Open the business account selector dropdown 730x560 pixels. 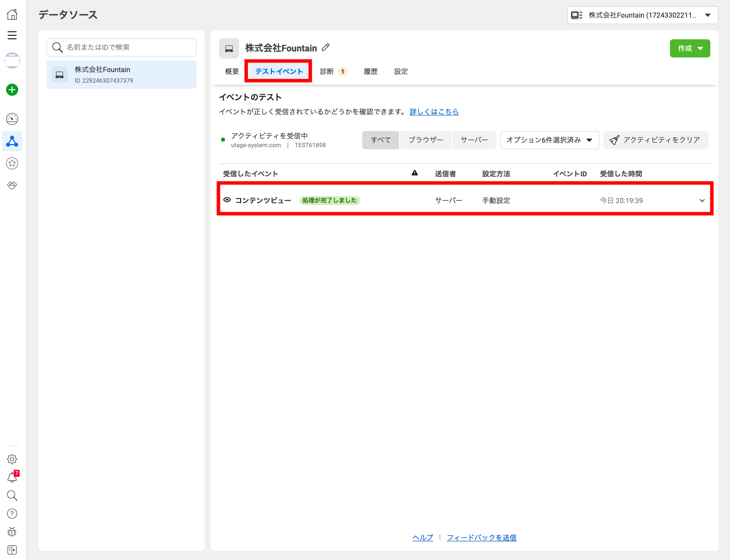coord(642,15)
